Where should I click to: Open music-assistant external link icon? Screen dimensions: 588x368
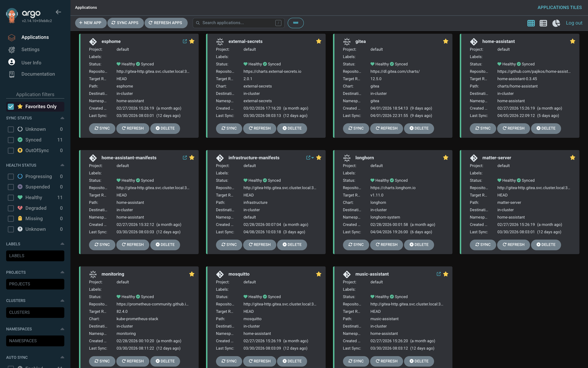point(439,274)
